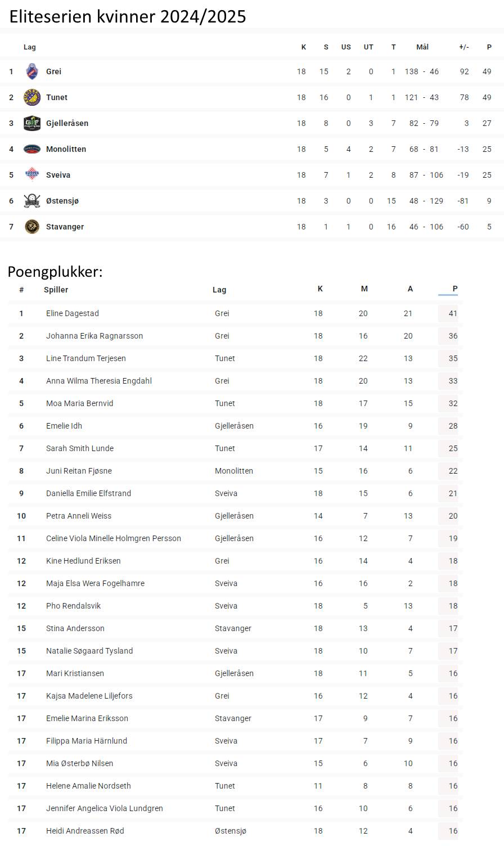This screenshot has height=846, width=504.
Task: Open the Tunet team name in standings
Action: 57,97
